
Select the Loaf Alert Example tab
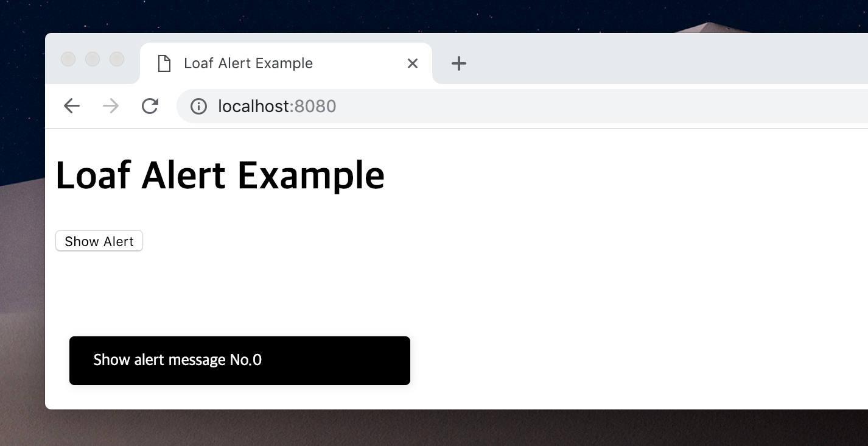pyautogui.click(x=286, y=63)
